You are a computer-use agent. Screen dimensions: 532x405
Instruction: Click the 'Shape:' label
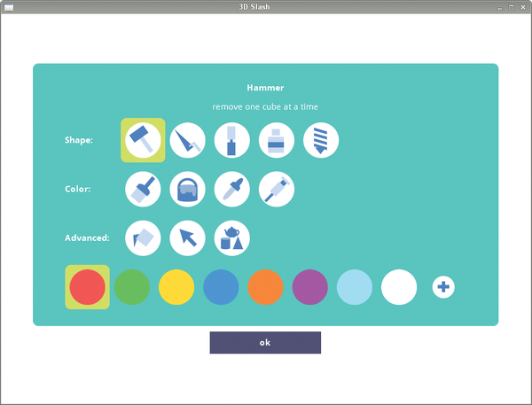click(x=79, y=140)
